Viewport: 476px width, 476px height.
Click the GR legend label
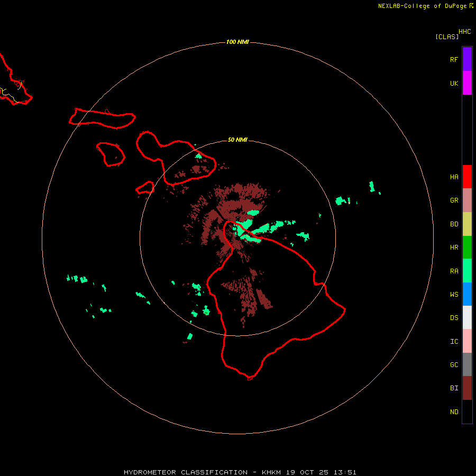[x=454, y=200]
